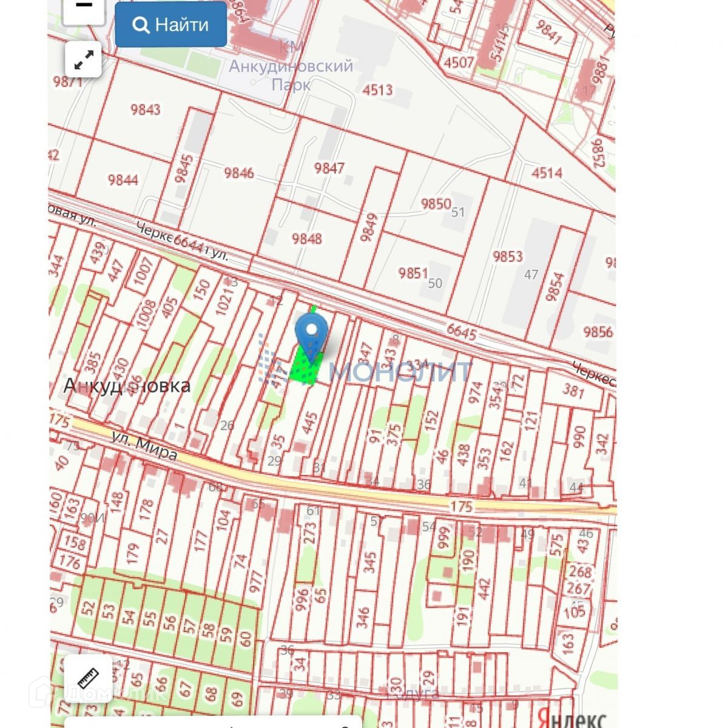This screenshot has width=728, height=728.
Task: Click parcel number 9848
Action: [x=306, y=238]
